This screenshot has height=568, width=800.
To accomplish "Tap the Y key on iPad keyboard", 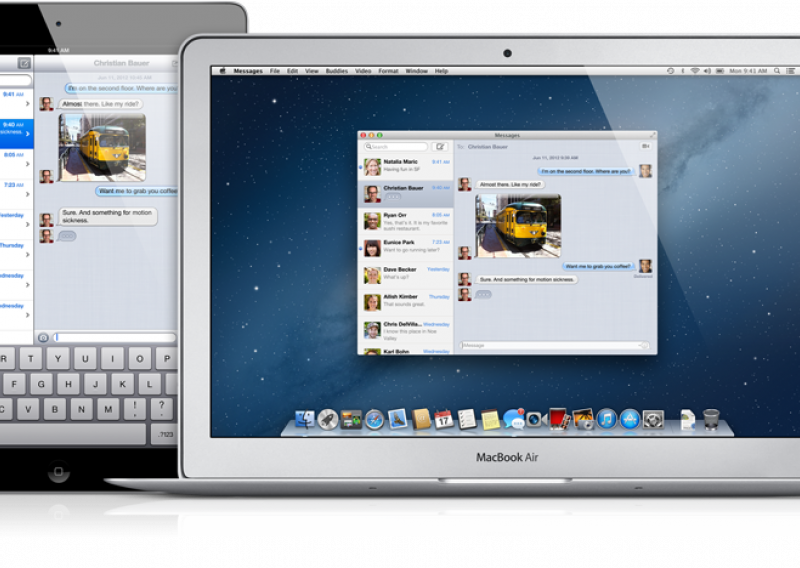I will tap(58, 359).
